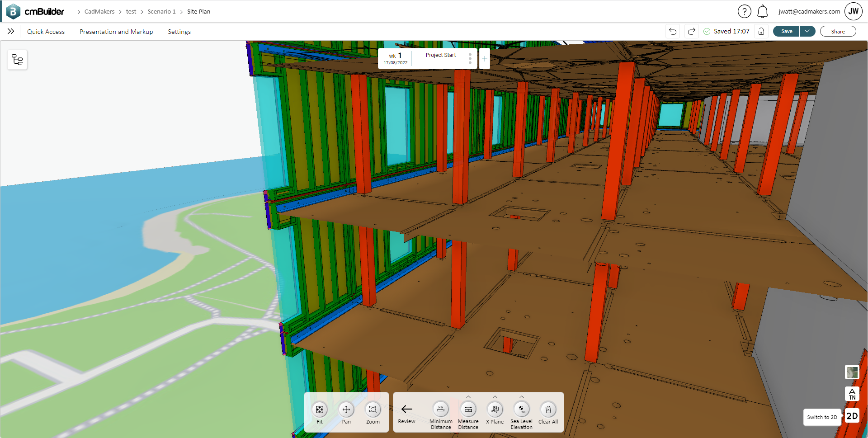Viewport: 868px width, 438px height.
Task: Select the X Plane tool
Action: tap(495, 413)
